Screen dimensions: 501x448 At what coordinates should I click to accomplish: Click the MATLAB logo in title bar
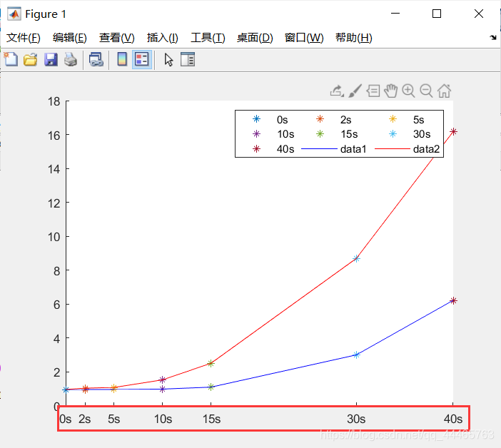pos(14,14)
